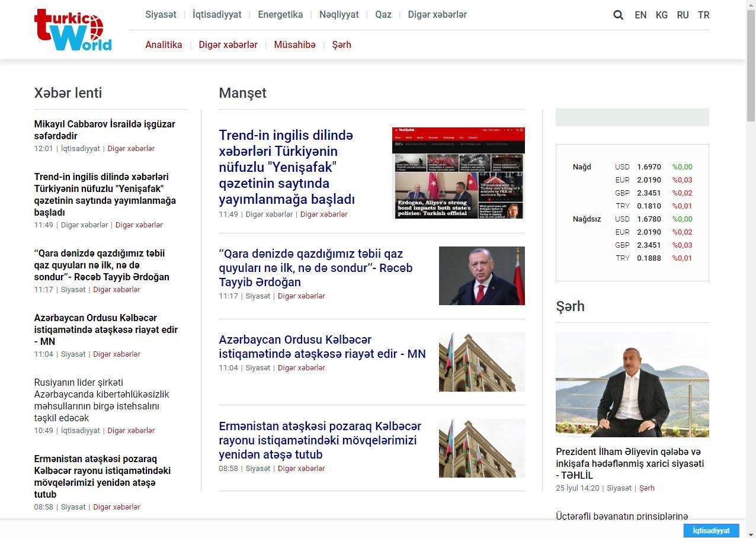Open the Nəqliyyat menu section

[x=339, y=15]
